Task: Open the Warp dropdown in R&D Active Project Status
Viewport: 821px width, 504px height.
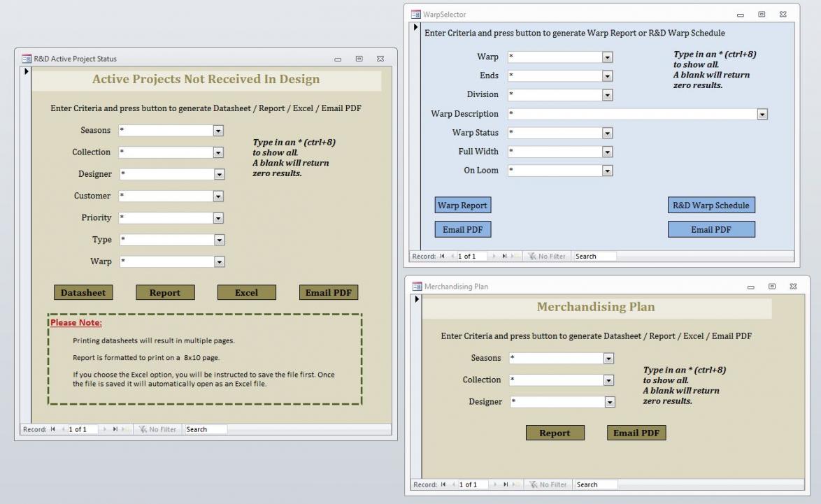Action: pyautogui.click(x=220, y=261)
